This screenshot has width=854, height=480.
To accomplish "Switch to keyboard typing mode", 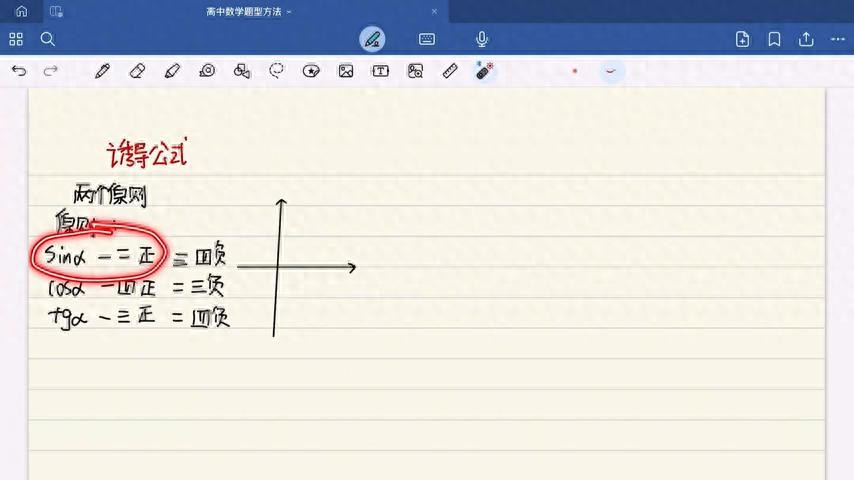I will point(427,39).
